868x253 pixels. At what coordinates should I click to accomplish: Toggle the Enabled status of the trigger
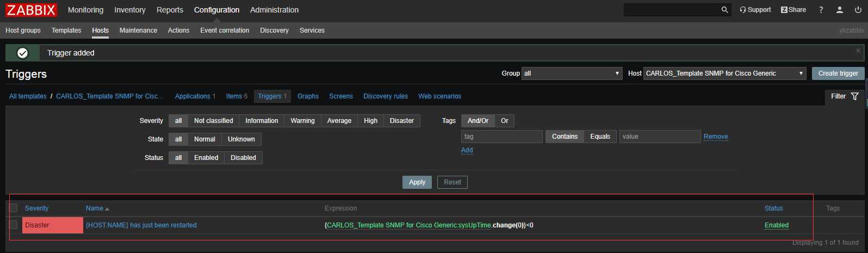[777, 225]
